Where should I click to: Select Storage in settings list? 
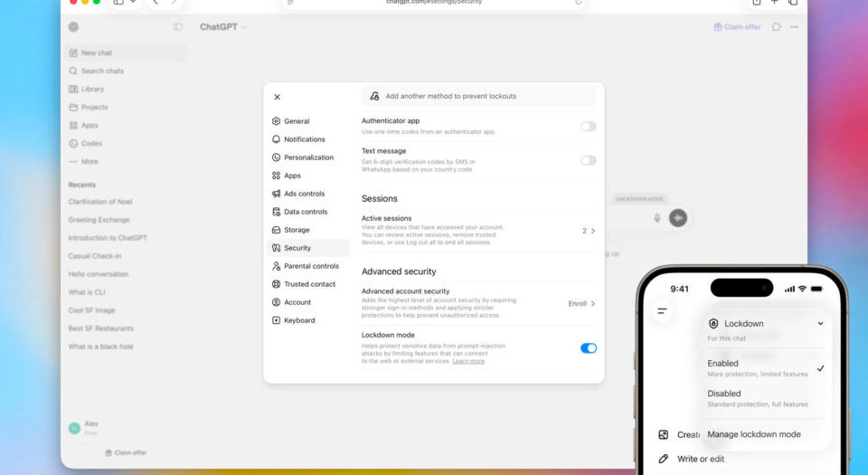tap(308, 230)
